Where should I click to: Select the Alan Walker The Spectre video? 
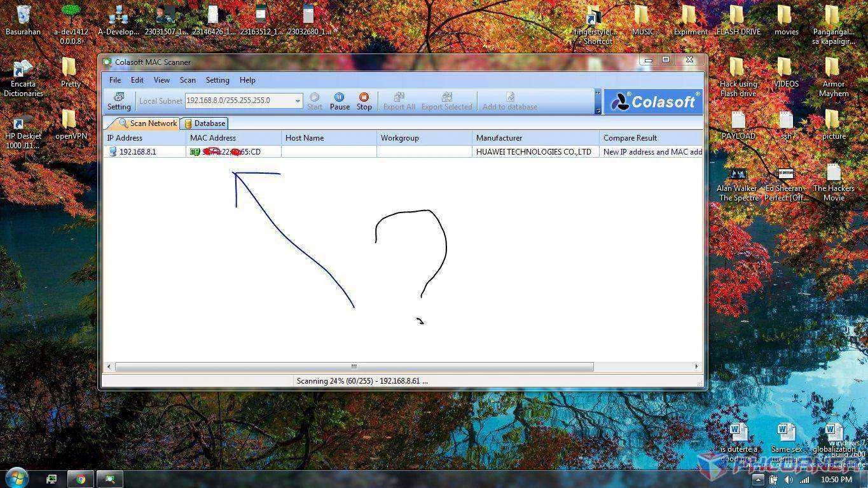point(738,183)
